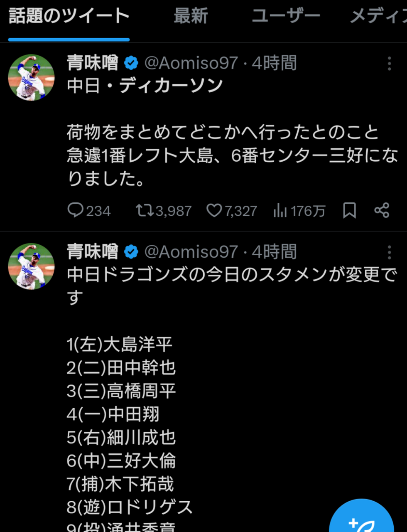Open @Aomiso97 handle on first tweet

click(191, 63)
